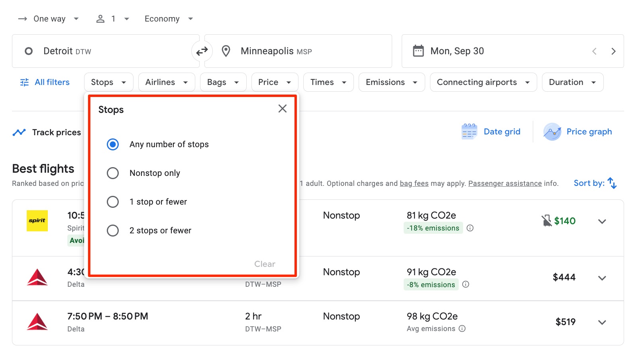
Task: Open the Price filter
Action: pyautogui.click(x=275, y=82)
